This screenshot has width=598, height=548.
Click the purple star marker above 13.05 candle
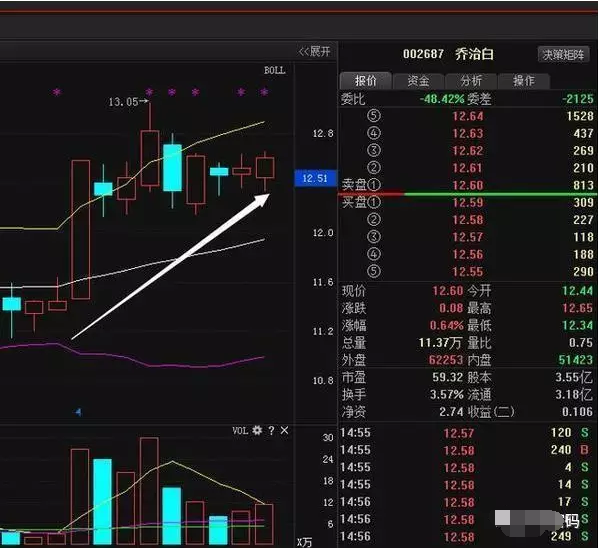(150, 92)
